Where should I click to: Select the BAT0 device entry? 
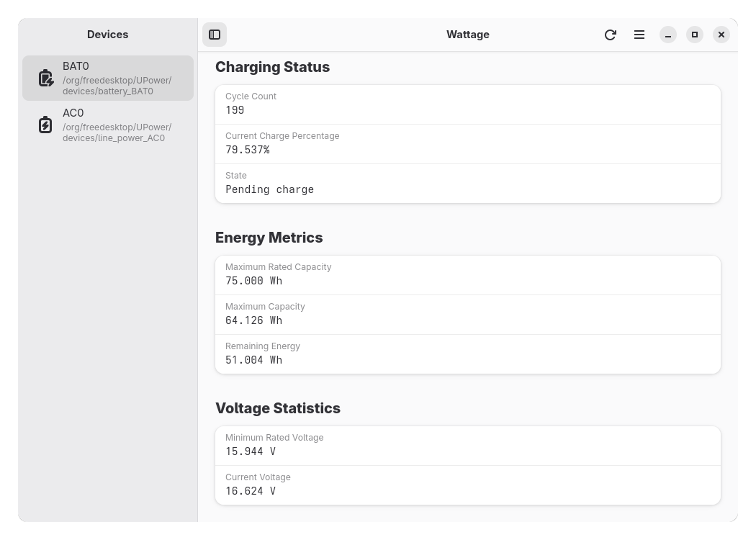point(108,78)
